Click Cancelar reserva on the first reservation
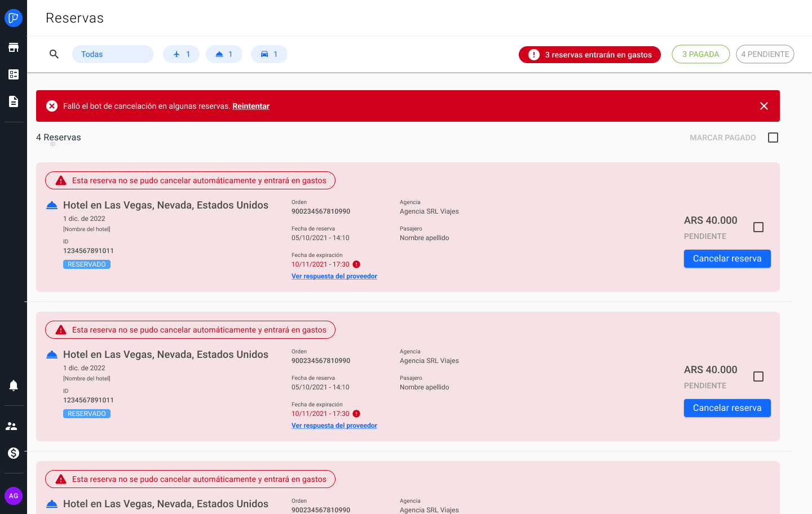Image resolution: width=812 pixels, height=514 pixels. [x=727, y=258]
